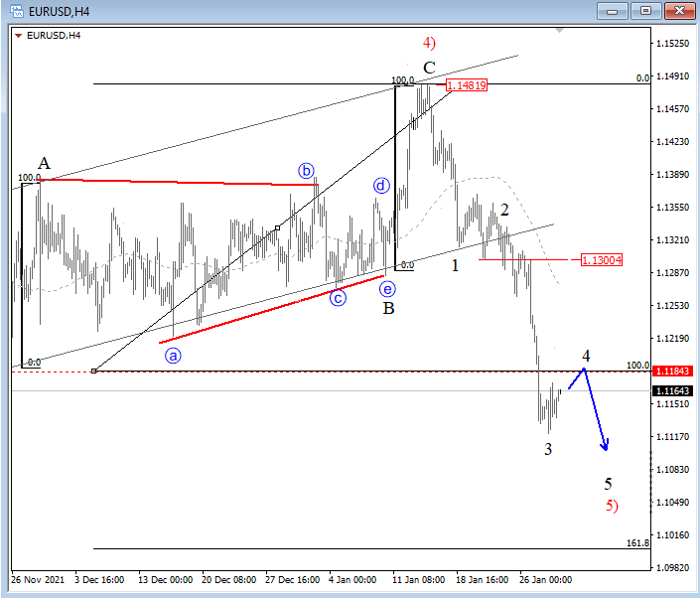Screen dimensions: 700x598
Task: Click the 1.12530 price scale value
Action: [673, 306]
